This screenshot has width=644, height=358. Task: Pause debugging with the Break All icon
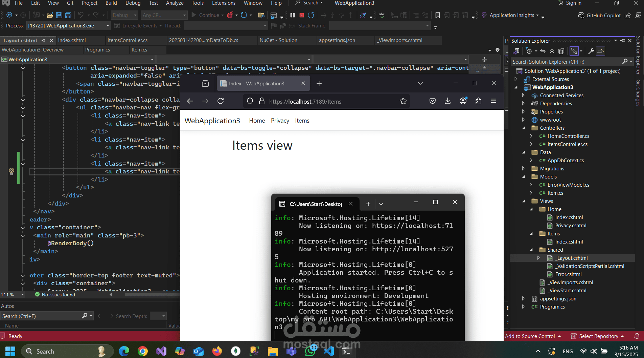(293, 15)
